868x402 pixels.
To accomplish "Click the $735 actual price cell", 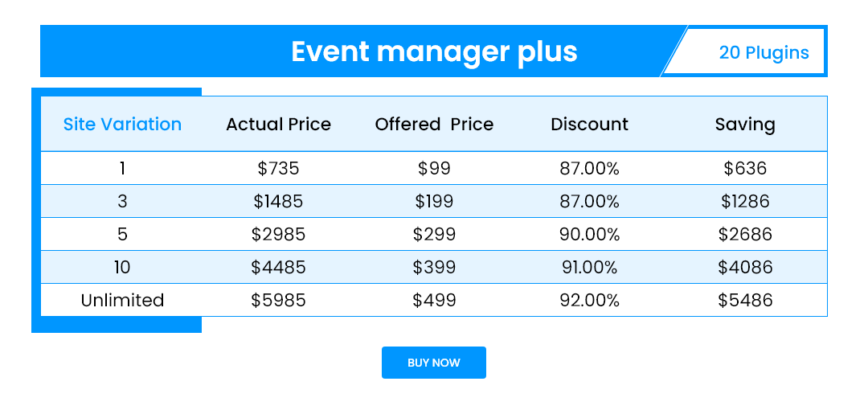I will 278,168.
